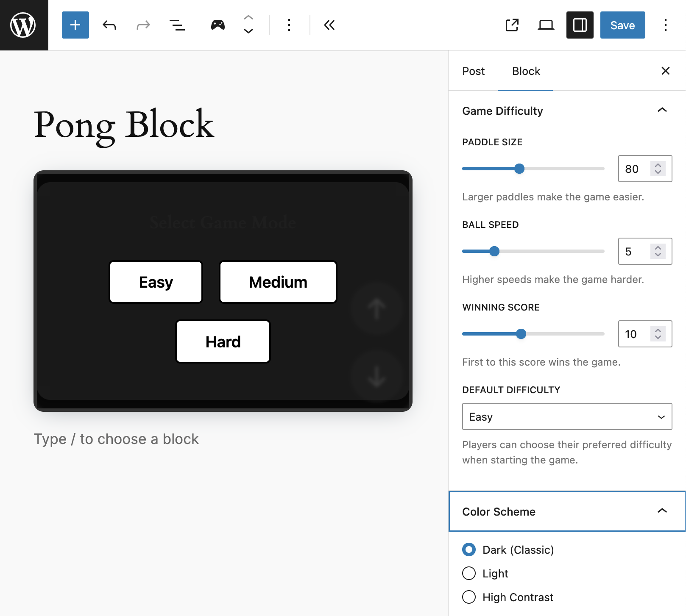Click 'Higher speeds make the game harder.' help text
Screen dimensions: 686x616
(553, 280)
